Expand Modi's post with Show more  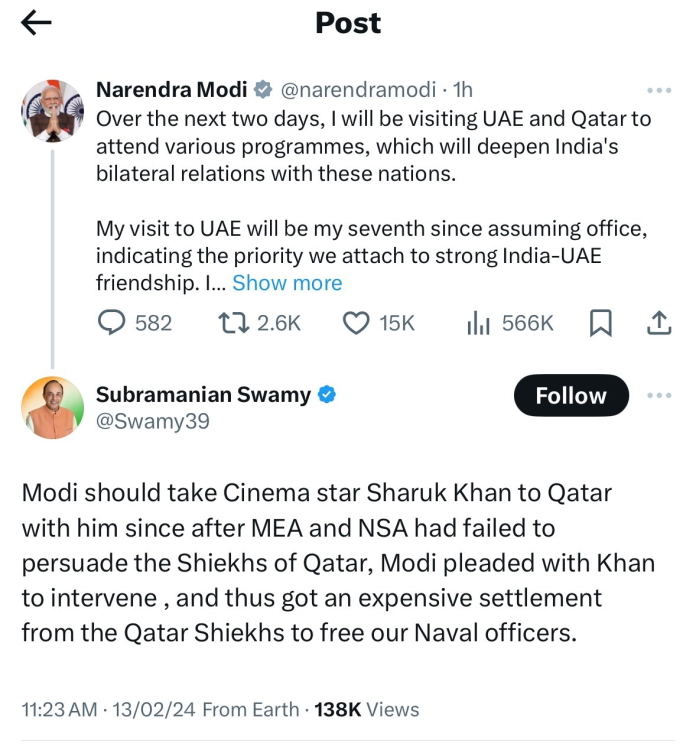click(287, 283)
